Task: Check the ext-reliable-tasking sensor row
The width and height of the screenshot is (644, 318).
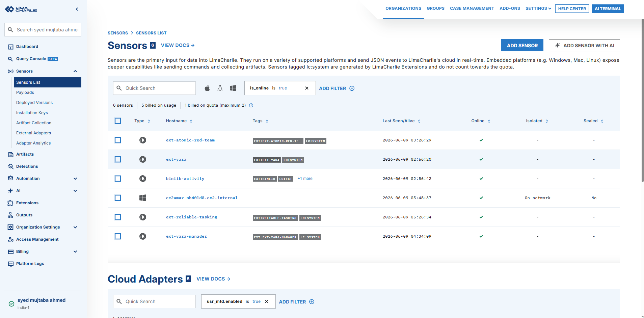Action: point(118,217)
